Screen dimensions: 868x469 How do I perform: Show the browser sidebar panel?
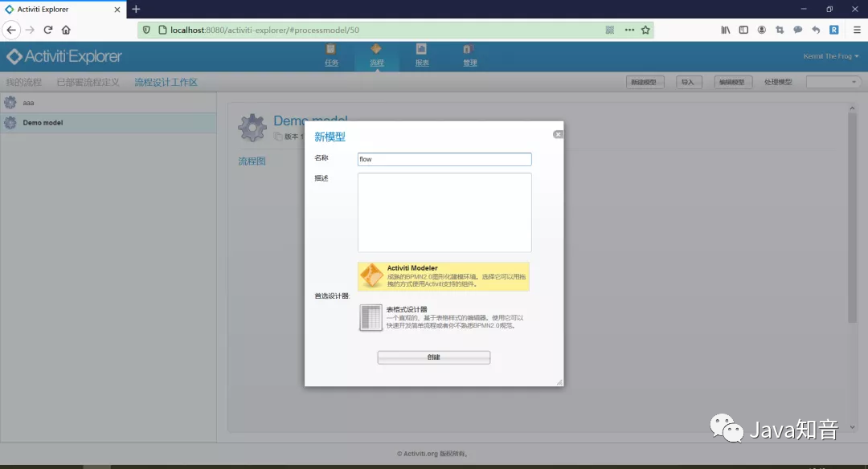(x=743, y=30)
